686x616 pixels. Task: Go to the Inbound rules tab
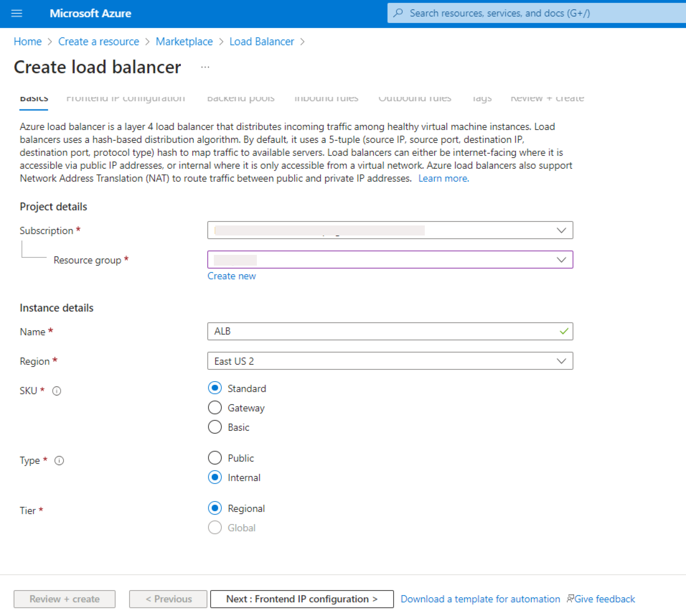click(326, 98)
